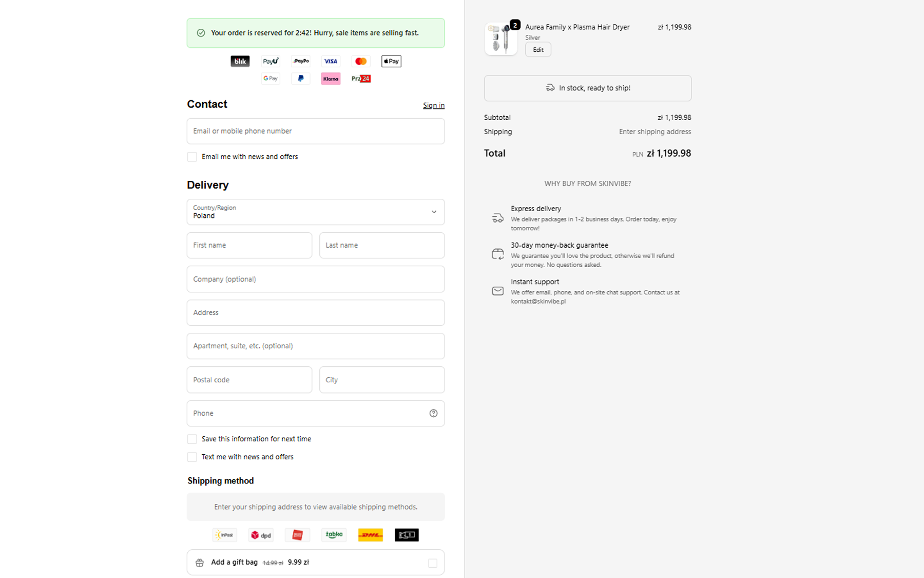
Task: Enable Text me with news and offers
Action: (192, 457)
